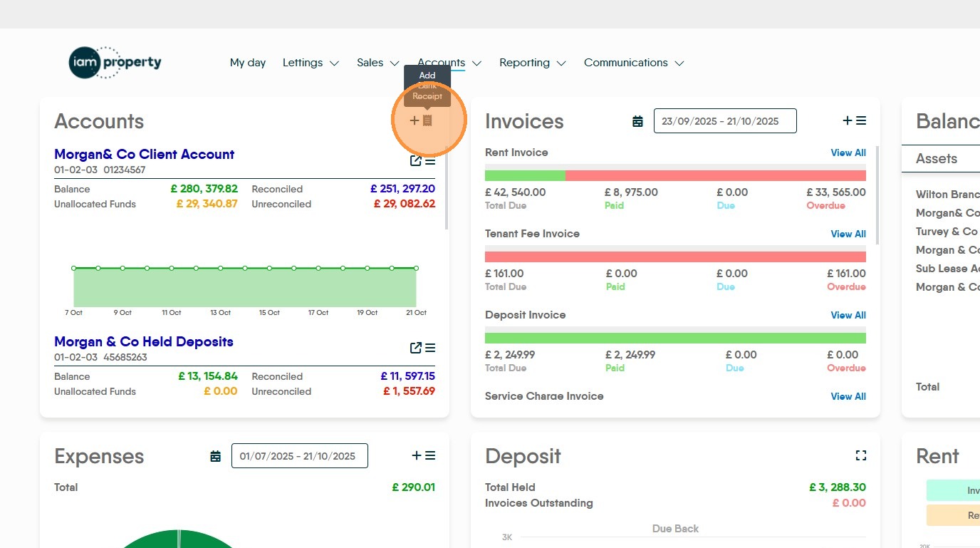This screenshot has width=980, height=548.
Task: Open the Lettings dropdown menu
Action: point(311,63)
